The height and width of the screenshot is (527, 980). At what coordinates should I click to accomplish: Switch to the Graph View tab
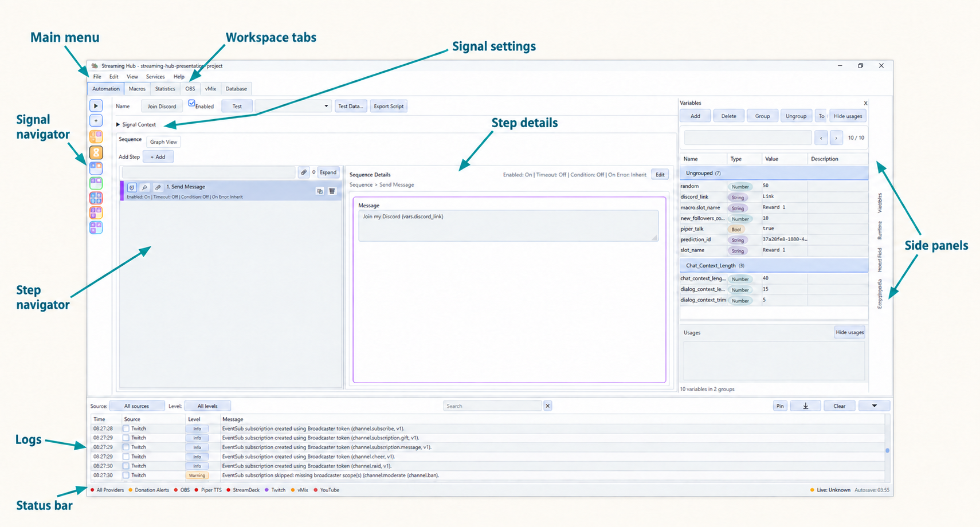click(x=164, y=142)
